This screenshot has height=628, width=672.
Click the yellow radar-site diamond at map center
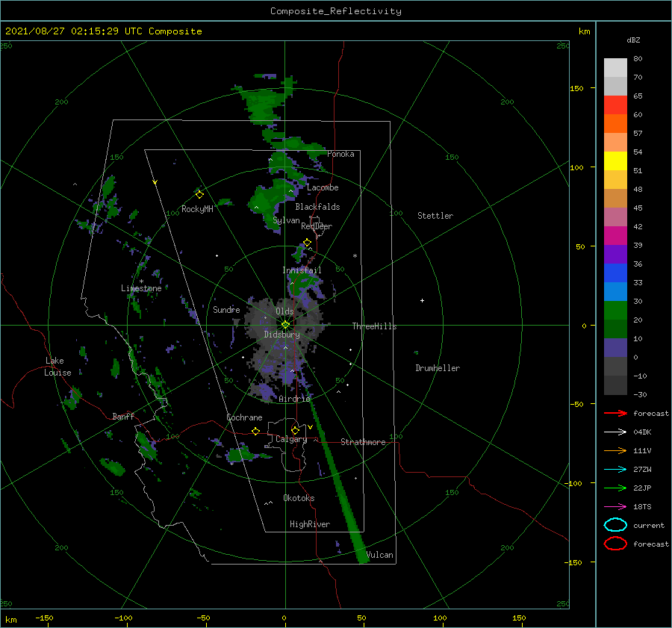(x=285, y=325)
